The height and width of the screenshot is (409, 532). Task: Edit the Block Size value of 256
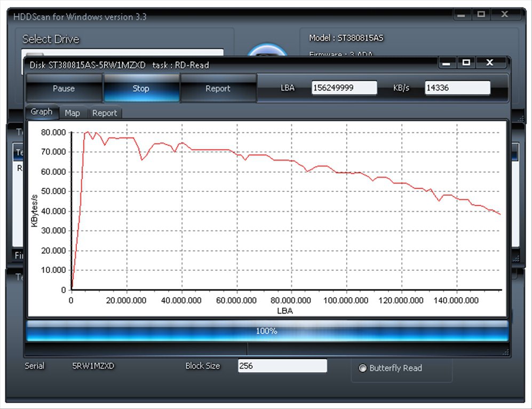click(x=282, y=366)
